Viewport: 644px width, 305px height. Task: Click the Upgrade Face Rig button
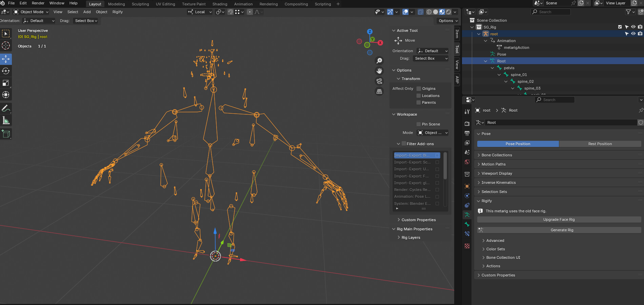(559, 220)
